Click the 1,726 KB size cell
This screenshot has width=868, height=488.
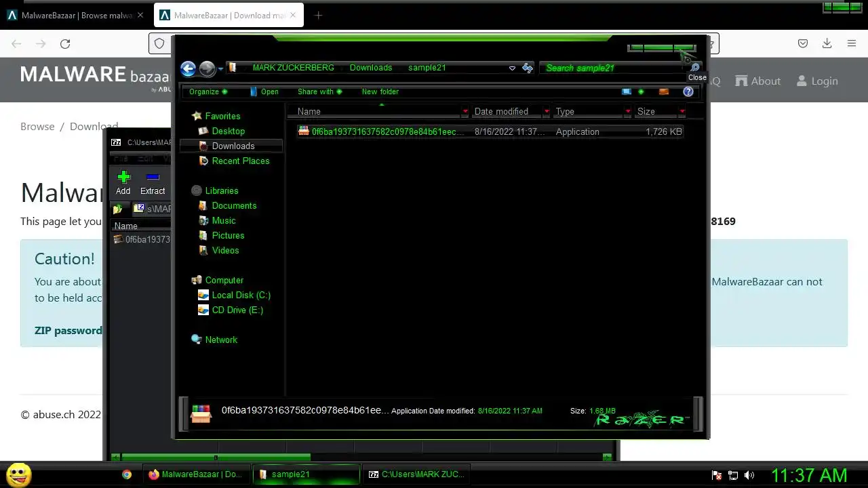[x=664, y=131]
